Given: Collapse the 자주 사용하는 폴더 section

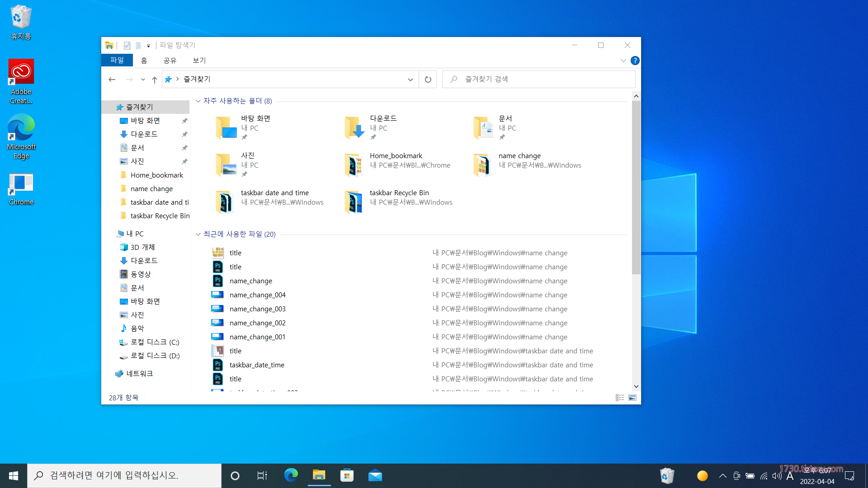Looking at the screenshot, I should click(x=198, y=101).
